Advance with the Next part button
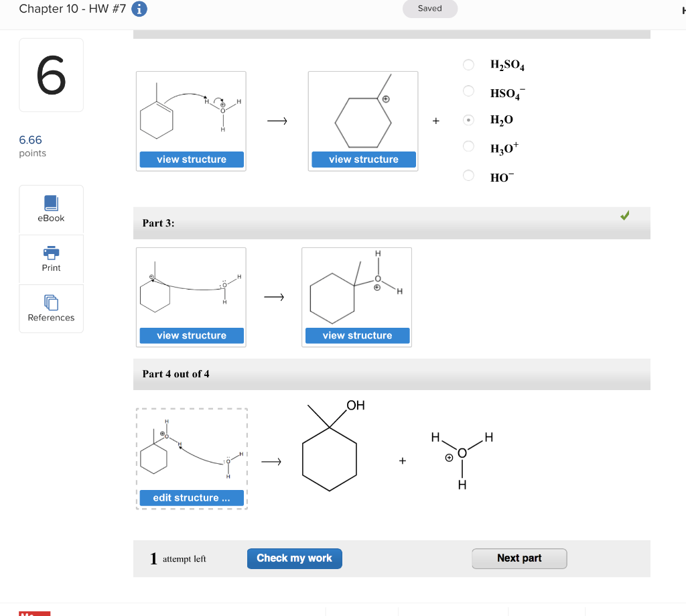This screenshot has height=616, width=686. 519,558
